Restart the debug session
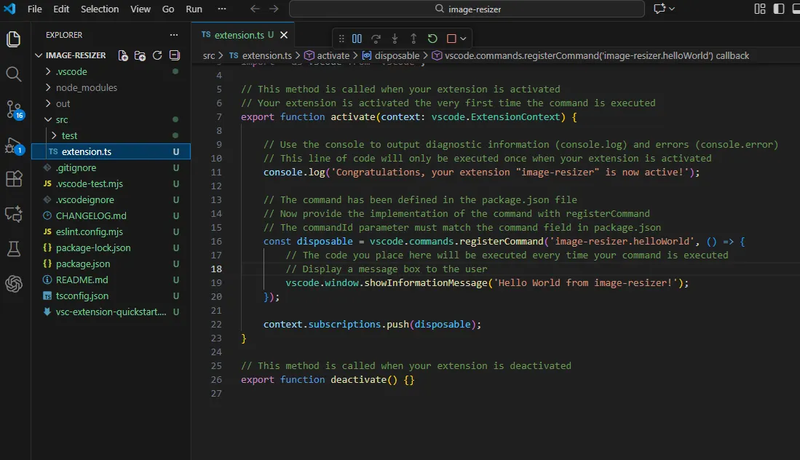The height and width of the screenshot is (460, 800). coord(433,39)
